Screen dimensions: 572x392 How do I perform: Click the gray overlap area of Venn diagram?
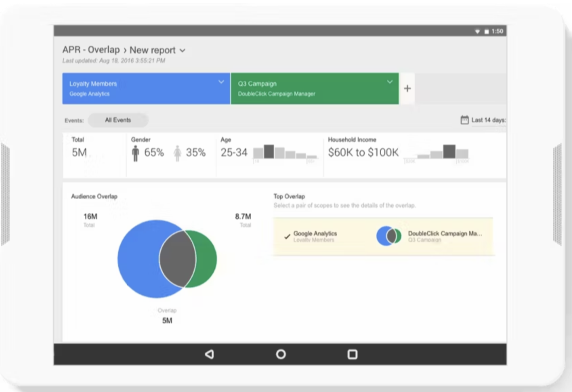177,259
